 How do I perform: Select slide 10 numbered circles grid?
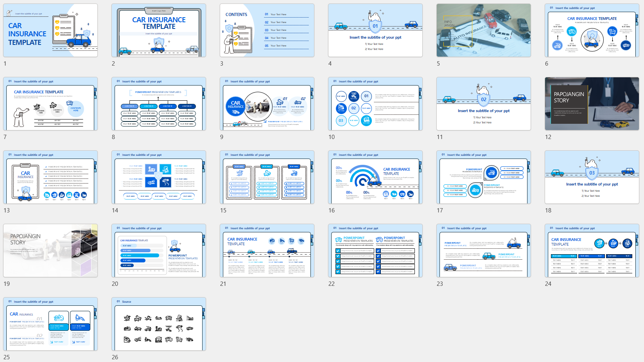point(375,104)
